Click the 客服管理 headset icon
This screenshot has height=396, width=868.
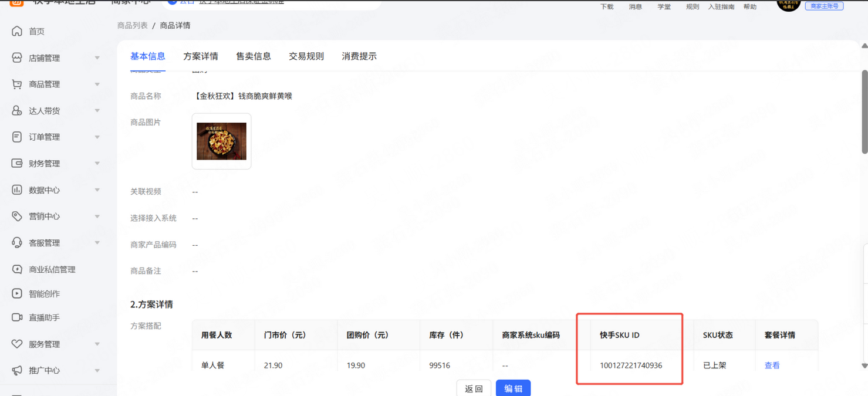(17, 243)
